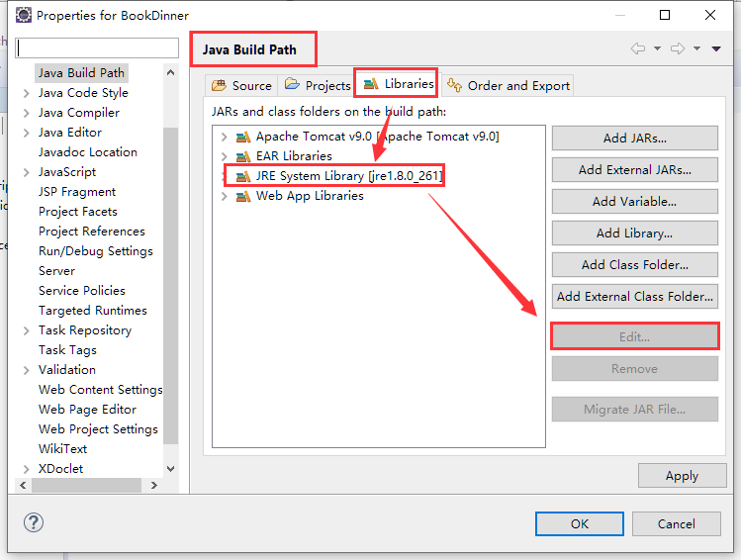Select Web Content Settings in tree
741x560 pixels.
(101, 390)
